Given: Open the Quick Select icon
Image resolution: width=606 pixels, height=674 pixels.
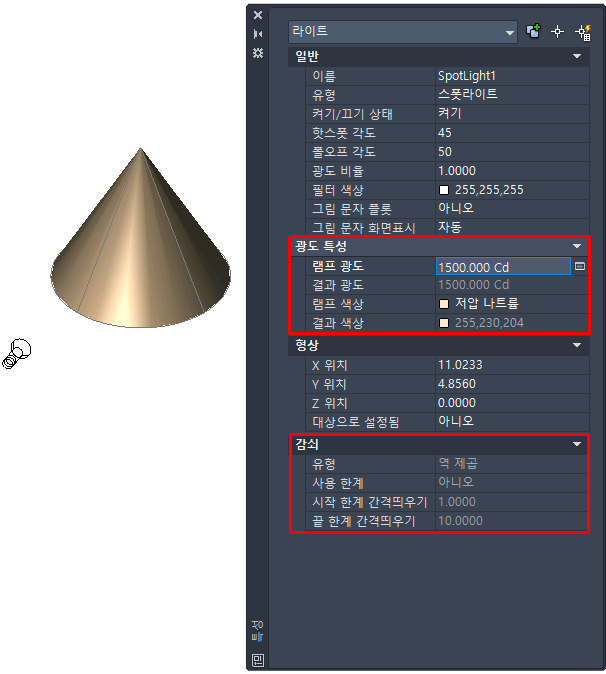Looking at the screenshot, I should pos(583,32).
